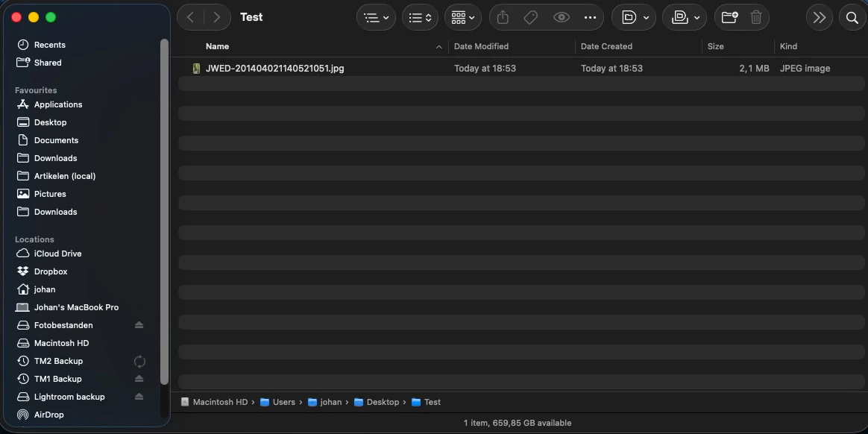Click the 2,1 MB size value
This screenshot has height=434, width=868.
(x=754, y=69)
